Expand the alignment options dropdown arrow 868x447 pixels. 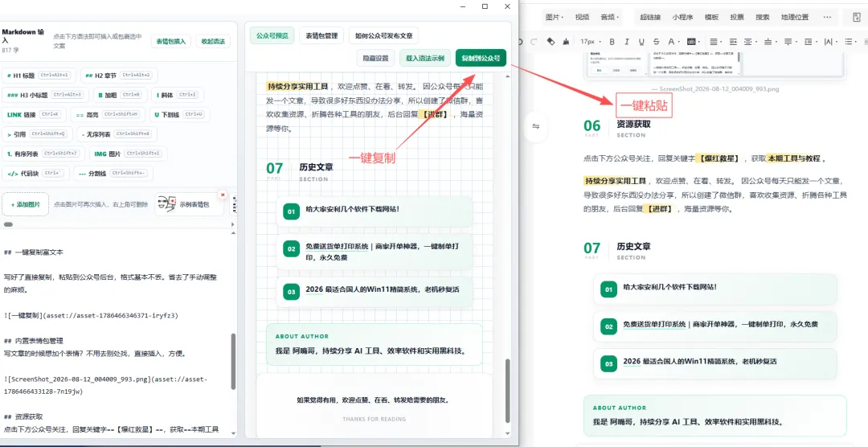(x=722, y=42)
